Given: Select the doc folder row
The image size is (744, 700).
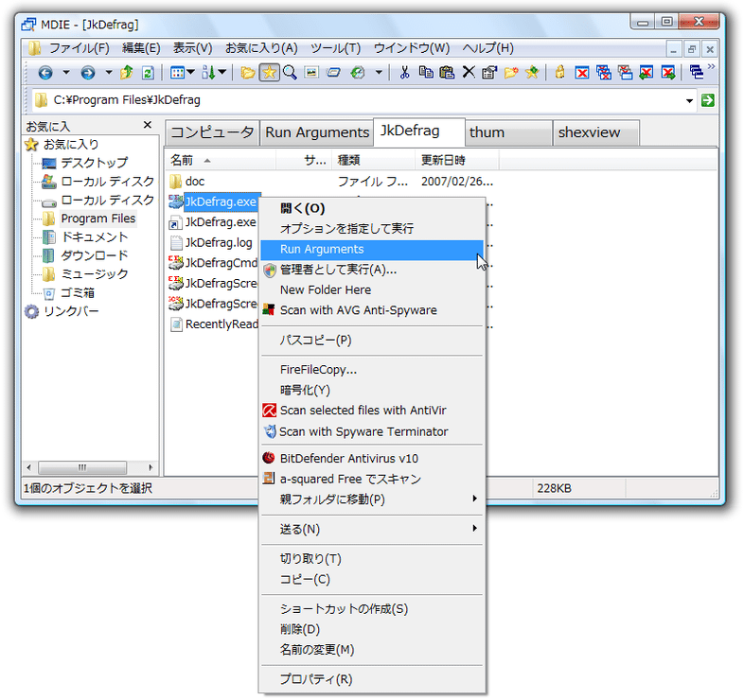Looking at the screenshot, I should [x=195, y=182].
